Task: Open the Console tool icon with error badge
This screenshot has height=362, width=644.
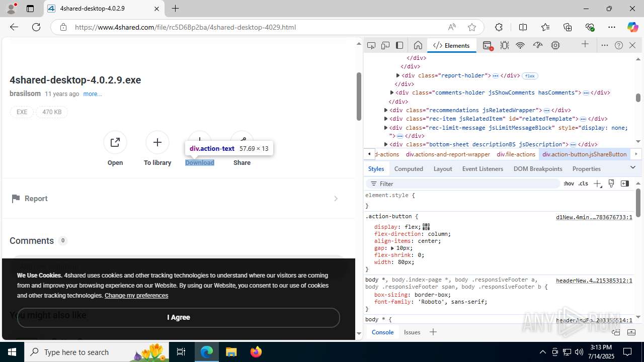Action: (x=488, y=45)
